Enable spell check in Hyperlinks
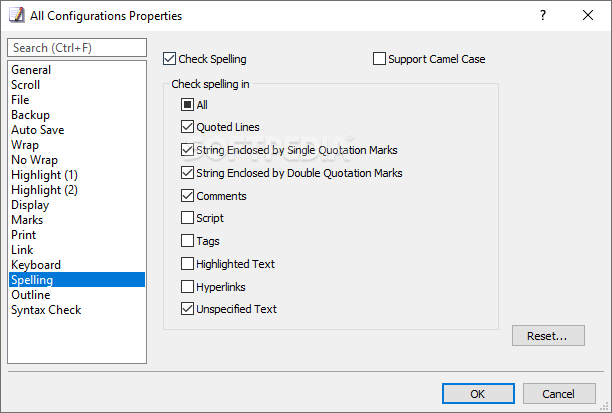This screenshot has width=612, height=413. (187, 287)
